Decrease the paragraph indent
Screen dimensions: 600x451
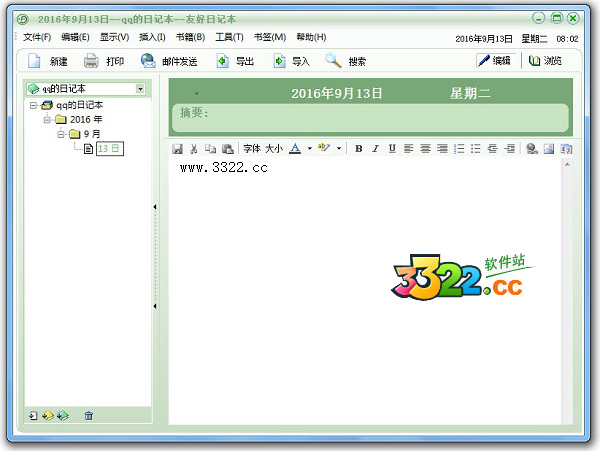492,148
